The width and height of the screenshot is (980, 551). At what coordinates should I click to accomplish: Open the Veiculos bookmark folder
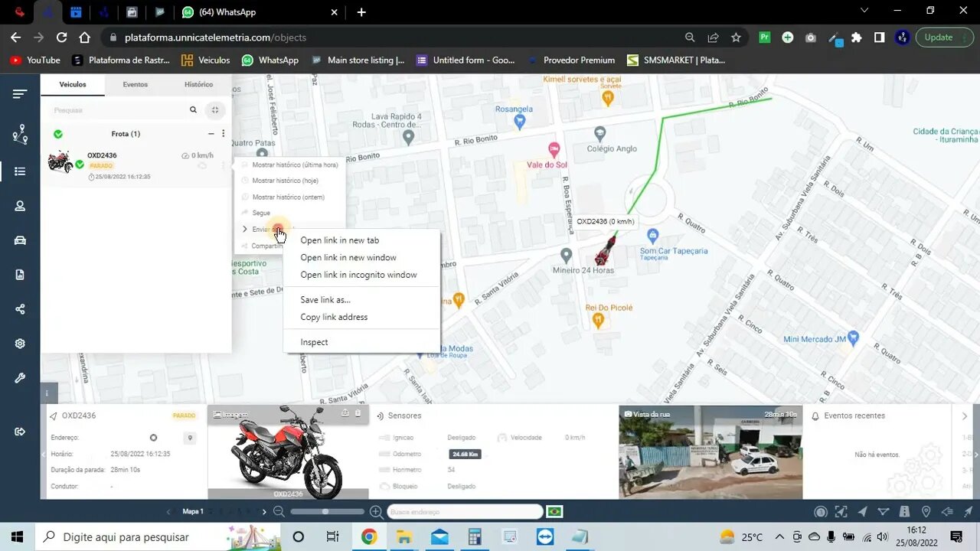(x=205, y=60)
